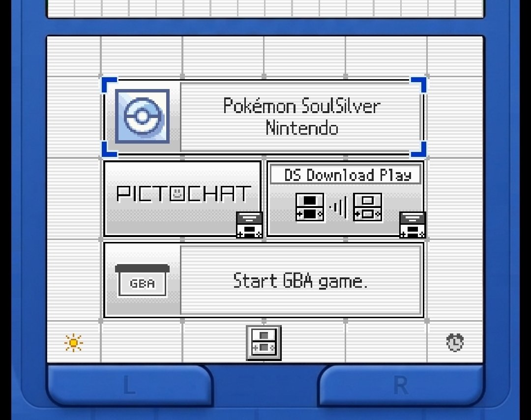Toggle backlight brightness sun icon
Screen dimensions: 531x420
[73, 343]
